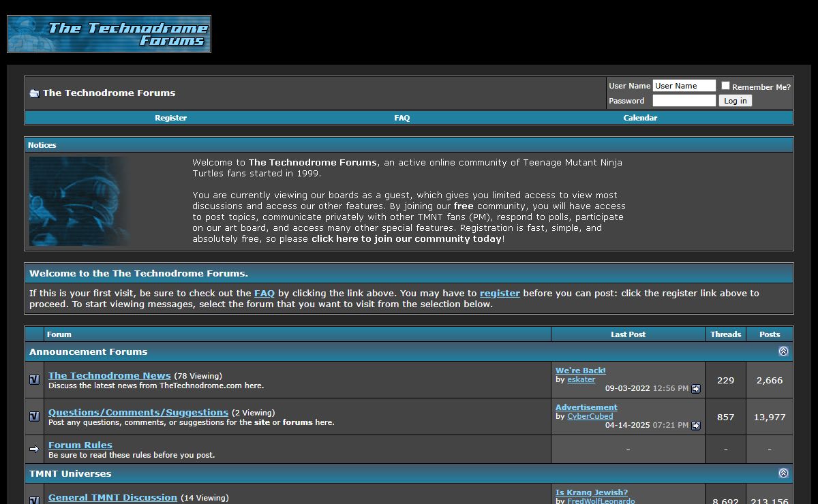Screen dimensions: 818x504
Task: Click the 2,666 posts count cell
Action: pos(770,380)
